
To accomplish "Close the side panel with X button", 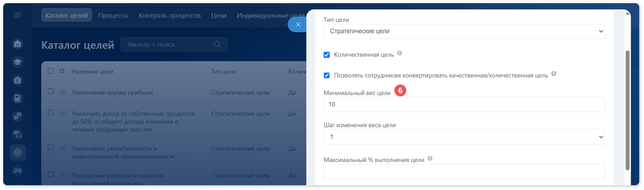I will tap(298, 25).
